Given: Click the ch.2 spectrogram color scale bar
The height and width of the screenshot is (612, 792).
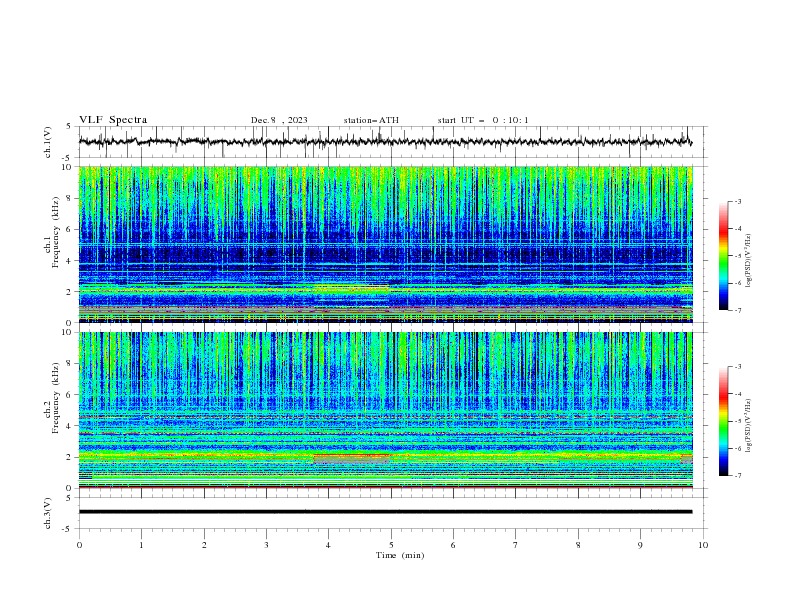Looking at the screenshot, I should click(723, 421).
